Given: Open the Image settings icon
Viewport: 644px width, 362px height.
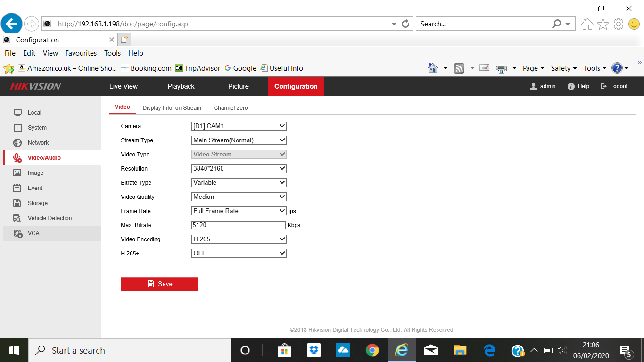Looking at the screenshot, I should point(17,173).
